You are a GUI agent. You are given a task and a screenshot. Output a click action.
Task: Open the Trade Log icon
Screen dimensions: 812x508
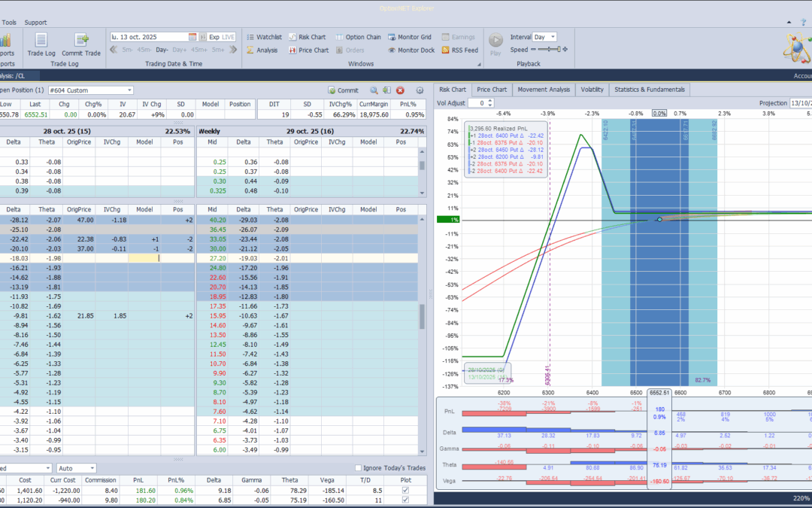(x=41, y=41)
